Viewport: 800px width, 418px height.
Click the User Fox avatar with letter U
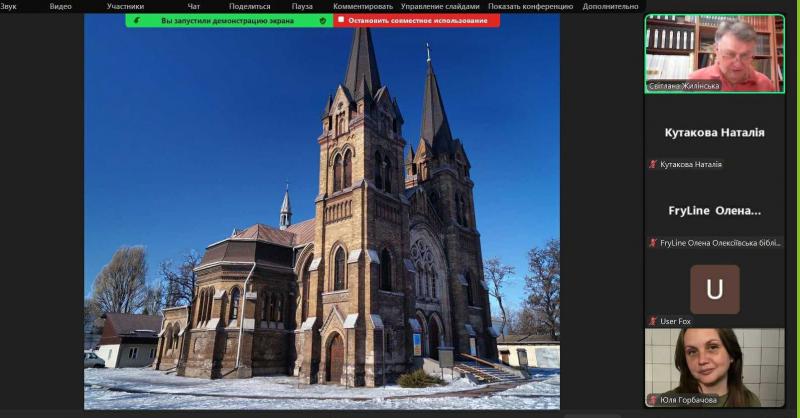(714, 289)
